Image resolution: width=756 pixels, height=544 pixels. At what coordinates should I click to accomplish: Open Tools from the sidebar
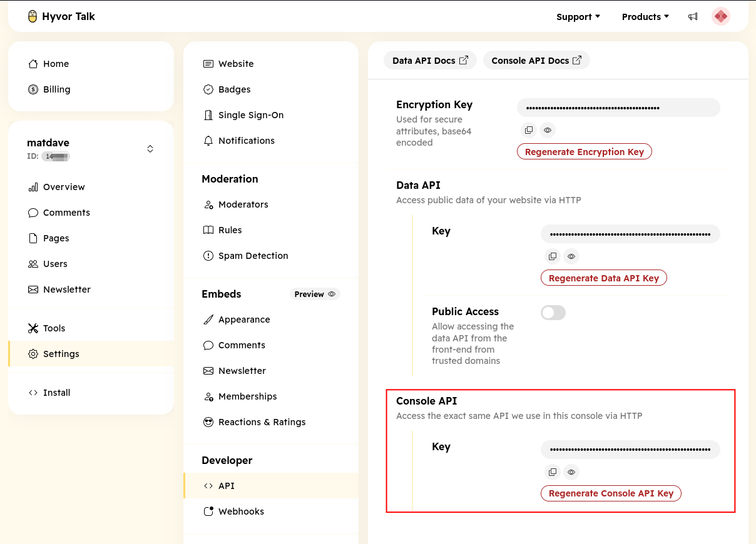pyautogui.click(x=54, y=328)
